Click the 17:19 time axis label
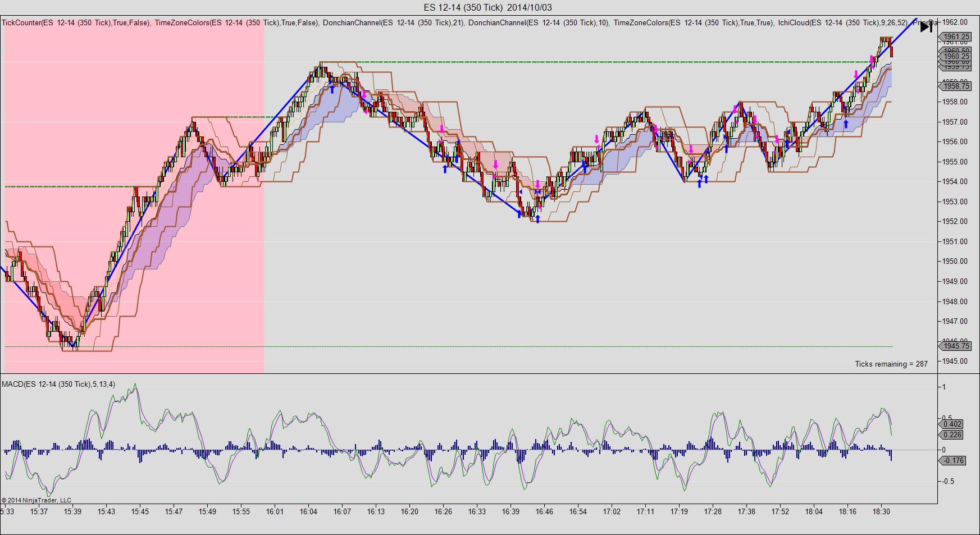 pos(680,511)
